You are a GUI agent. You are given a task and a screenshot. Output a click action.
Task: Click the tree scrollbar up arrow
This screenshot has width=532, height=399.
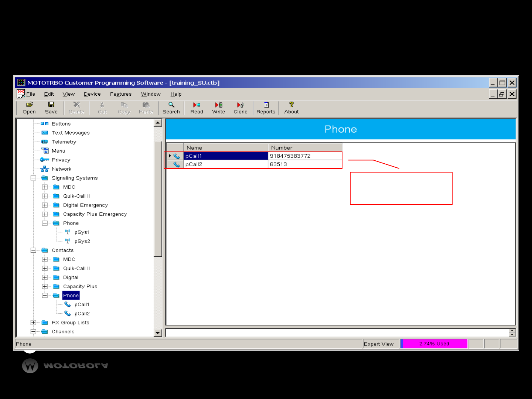pos(158,123)
